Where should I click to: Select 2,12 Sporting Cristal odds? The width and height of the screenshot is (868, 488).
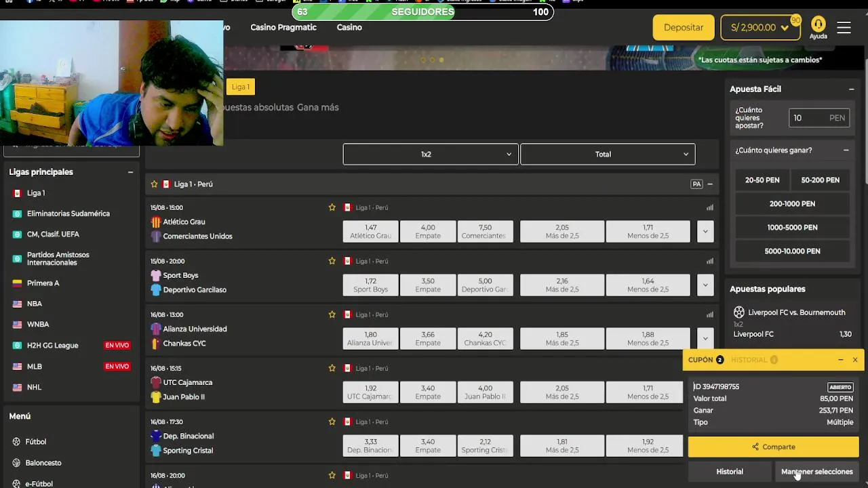[485, 445]
